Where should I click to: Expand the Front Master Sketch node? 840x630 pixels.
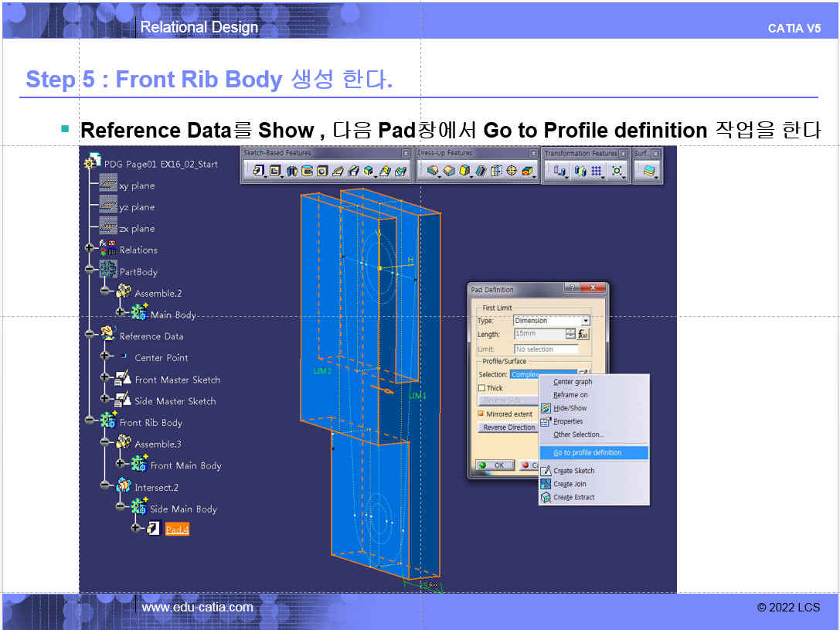(x=105, y=379)
